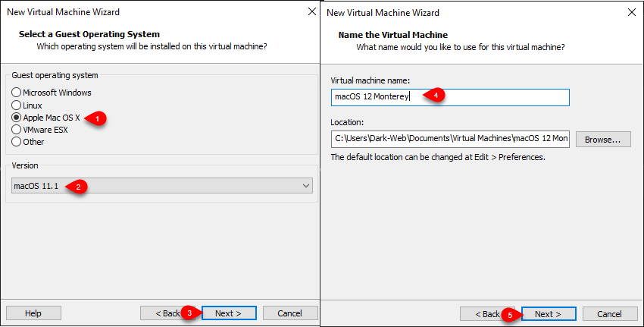644x327 pixels.
Task: Click the Location path text field
Action: click(450, 139)
